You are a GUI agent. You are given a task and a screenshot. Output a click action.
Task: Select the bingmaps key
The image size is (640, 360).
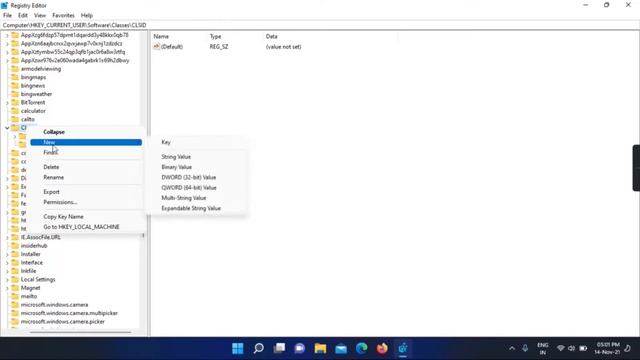pos(33,77)
